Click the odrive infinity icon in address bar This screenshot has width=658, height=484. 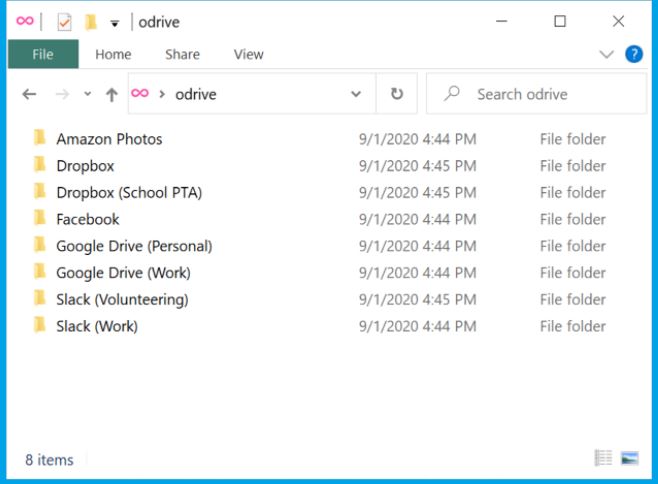pos(140,93)
